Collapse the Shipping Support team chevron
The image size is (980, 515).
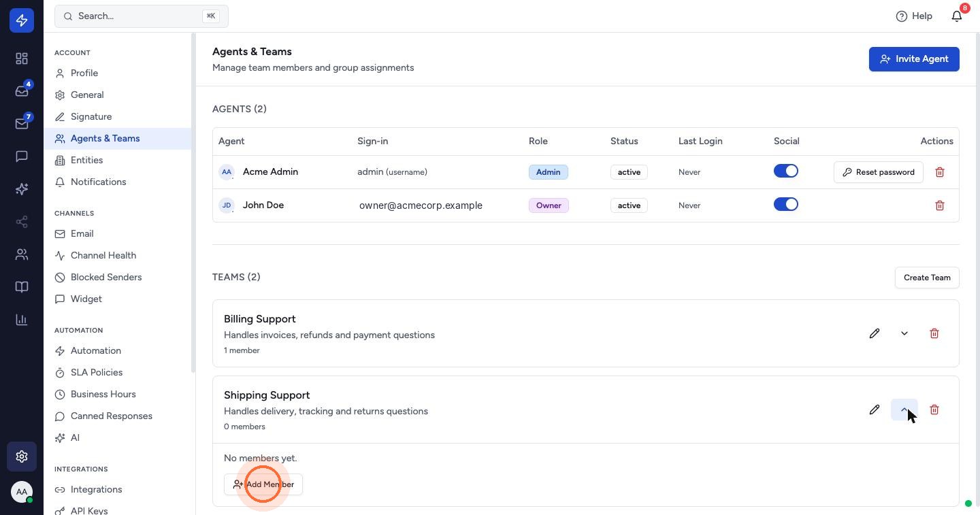coord(904,410)
